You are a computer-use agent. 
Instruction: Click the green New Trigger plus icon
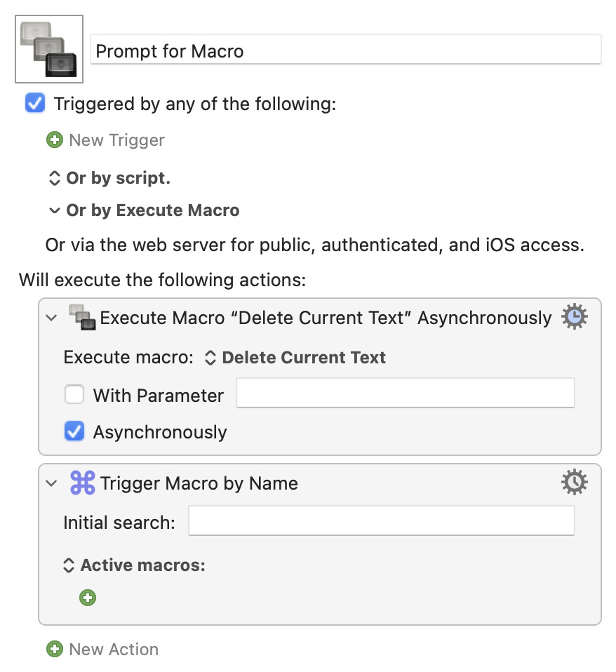click(x=54, y=140)
